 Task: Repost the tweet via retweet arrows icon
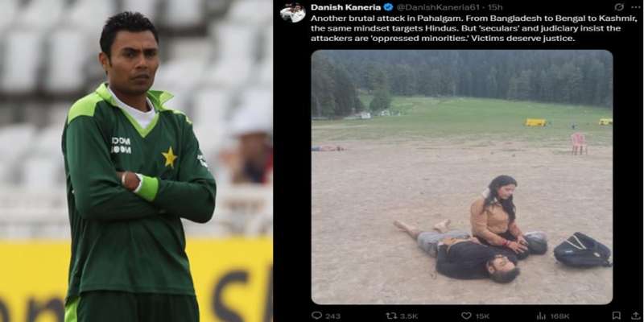point(391,316)
